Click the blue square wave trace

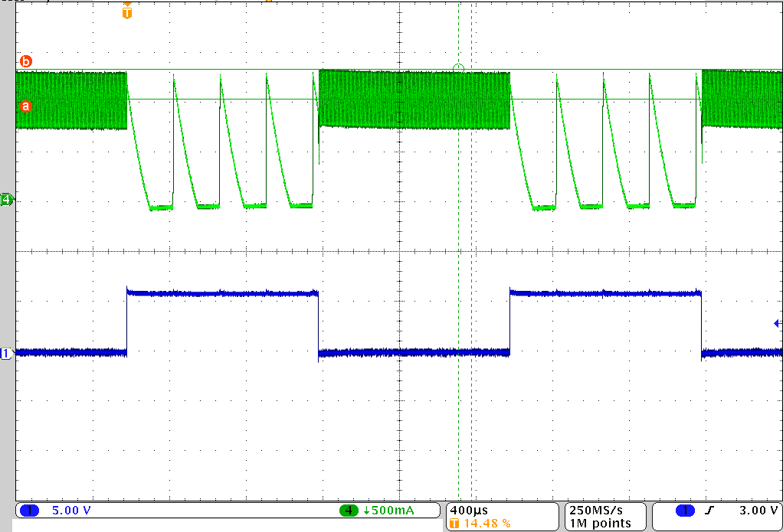click(x=222, y=292)
